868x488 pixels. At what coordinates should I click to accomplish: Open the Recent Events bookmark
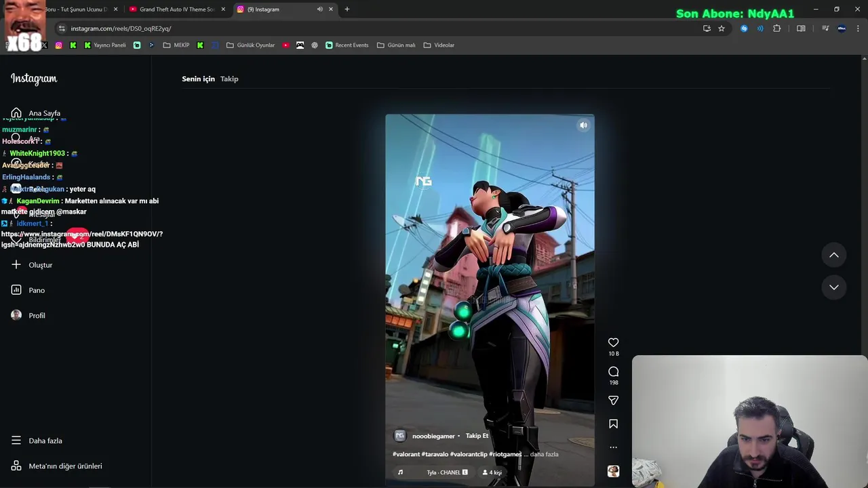pyautogui.click(x=347, y=45)
